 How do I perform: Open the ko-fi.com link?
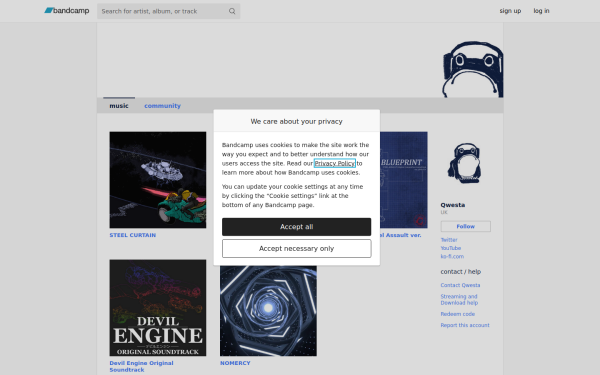pos(452,256)
